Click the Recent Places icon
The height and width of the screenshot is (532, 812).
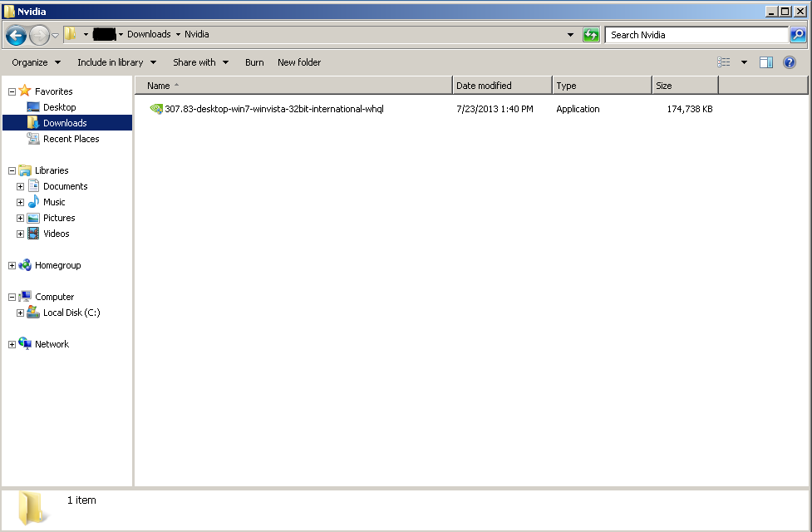[33, 138]
